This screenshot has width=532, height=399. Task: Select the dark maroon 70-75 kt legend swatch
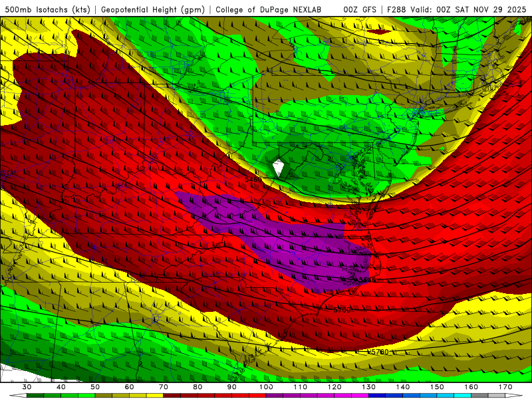coord(172,396)
